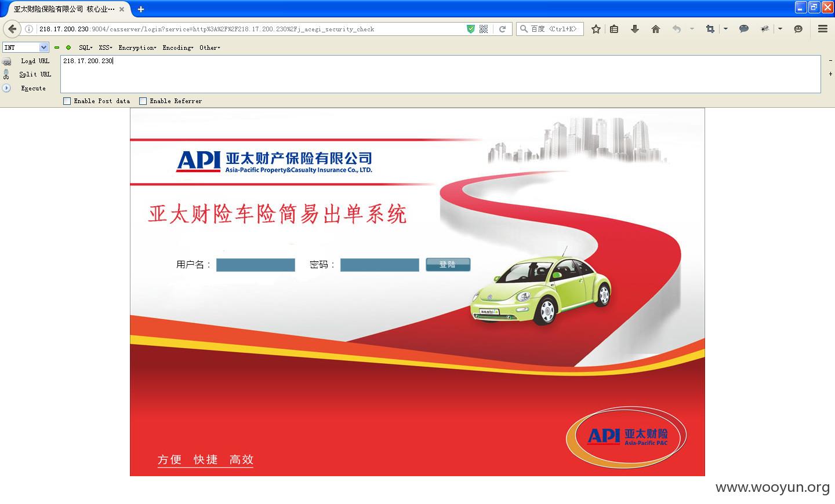Click the 登陆 login button
Image resolution: width=835 pixels, height=504 pixels.
(448, 265)
